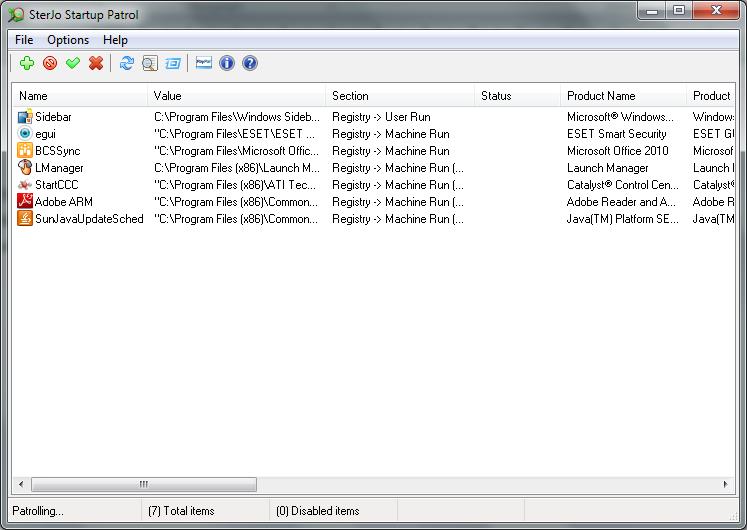Viewport: 747px width, 530px height.
Task: Click the magnifier search toolbar icon
Action: [x=150, y=63]
